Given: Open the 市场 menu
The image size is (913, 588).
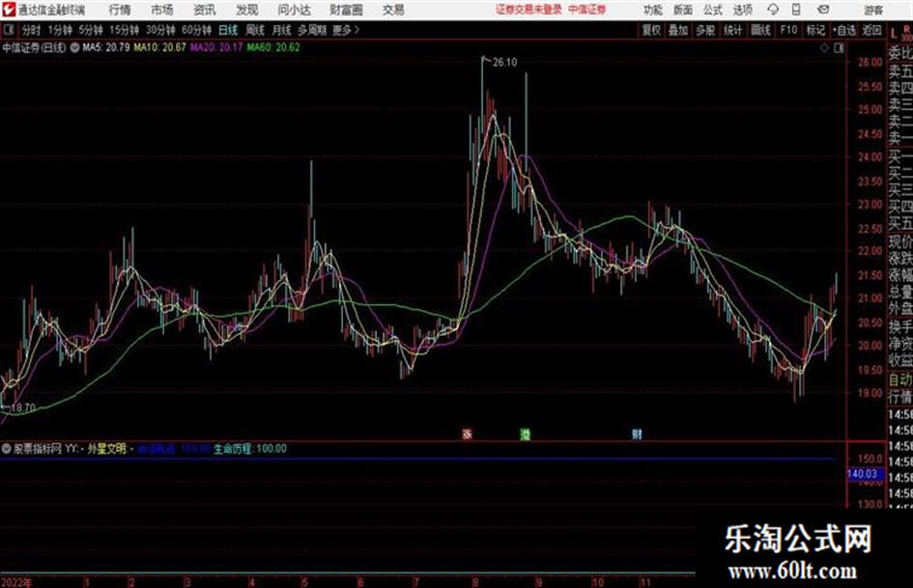Looking at the screenshot, I should coord(162,10).
